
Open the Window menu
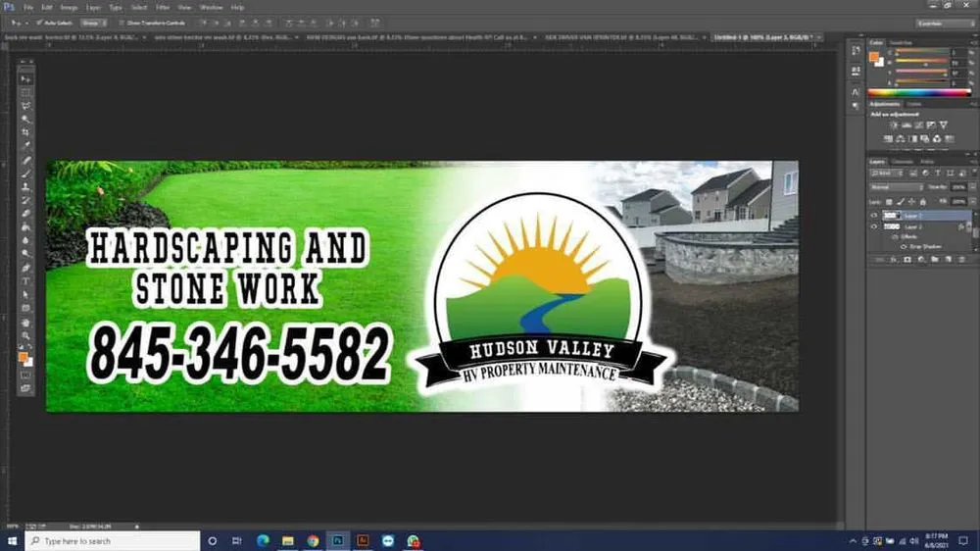212,8
